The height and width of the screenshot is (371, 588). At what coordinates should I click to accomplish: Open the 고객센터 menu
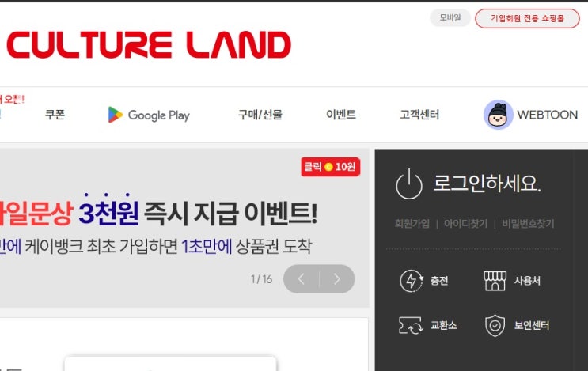click(419, 114)
